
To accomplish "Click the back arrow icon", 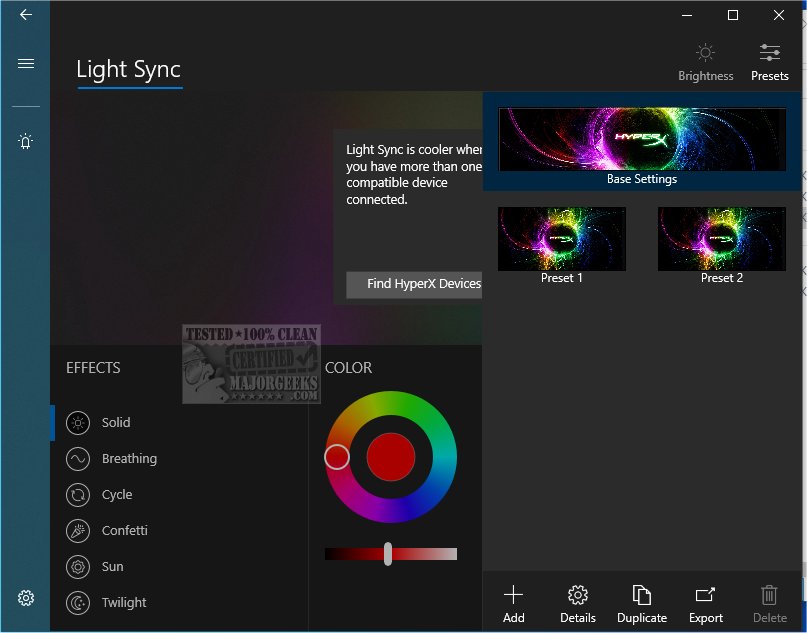I will tap(26, 15).
